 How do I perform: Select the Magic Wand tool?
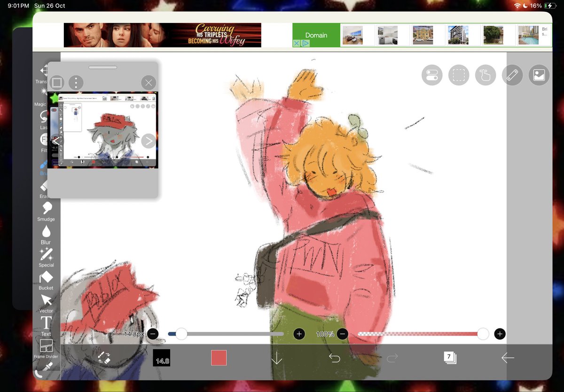point(43,96)
